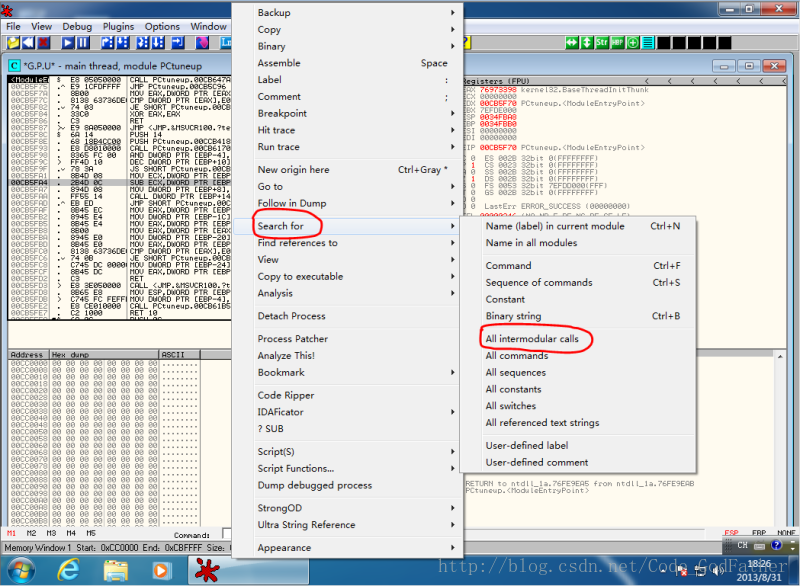Viewport: 800px width, 586px height.
Task: Click the pink Go to address icon
Action: pyautogui.click(x=202, y=43)
